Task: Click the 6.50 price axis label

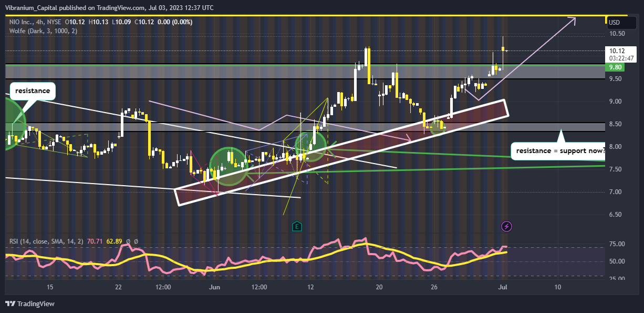Action: coord(617,215)
